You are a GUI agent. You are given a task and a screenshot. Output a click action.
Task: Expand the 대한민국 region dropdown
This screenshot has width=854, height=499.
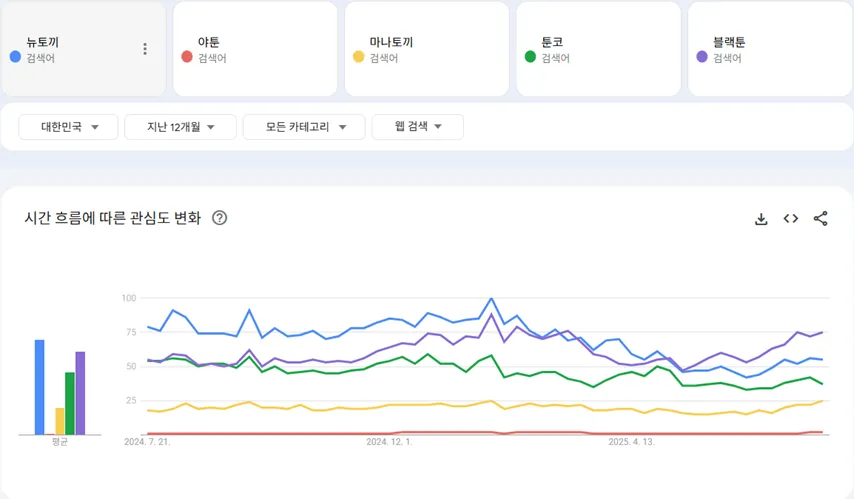(x=69, y=127)
